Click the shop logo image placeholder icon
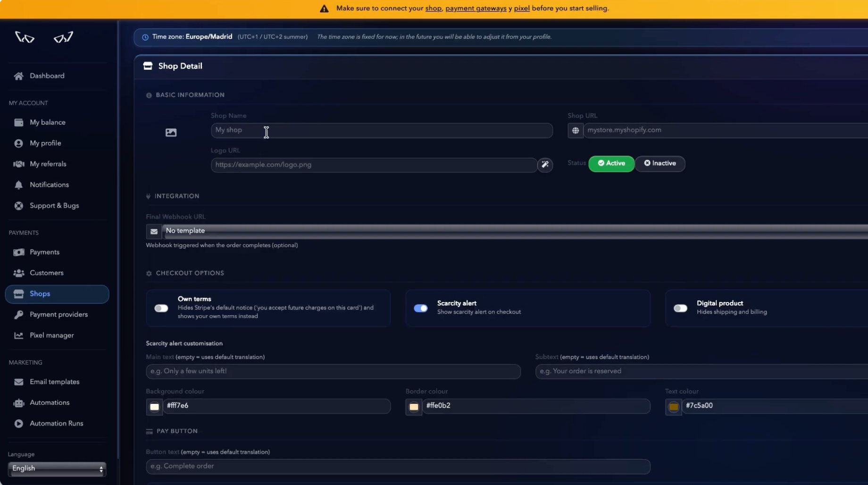 coord(171,133)
